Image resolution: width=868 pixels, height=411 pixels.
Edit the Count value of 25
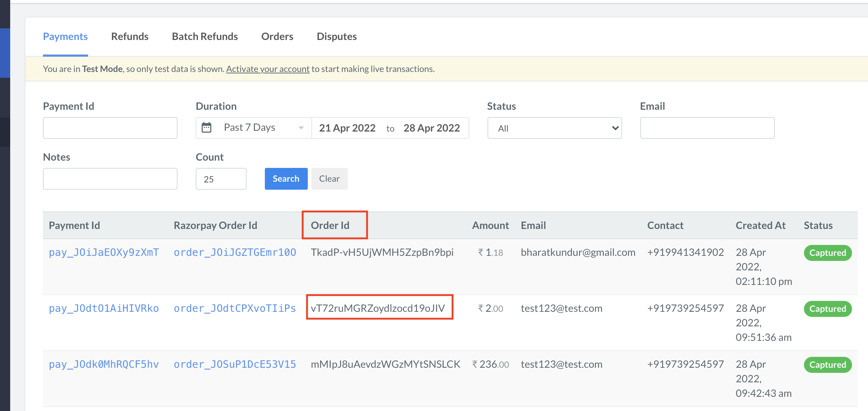click(221, 178)
